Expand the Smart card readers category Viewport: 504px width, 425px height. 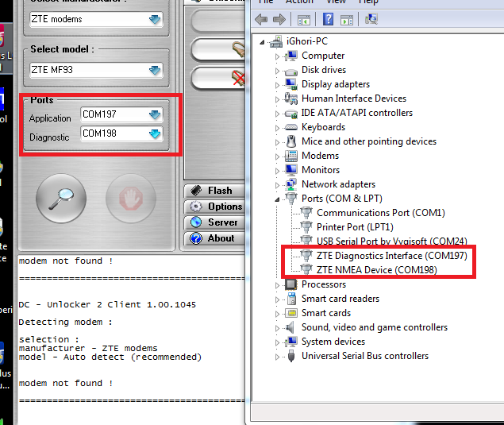277,299
